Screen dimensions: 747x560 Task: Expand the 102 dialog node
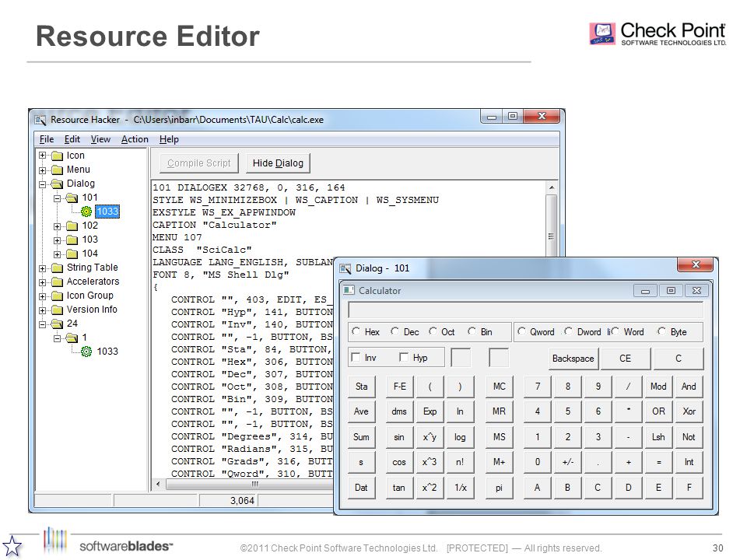57,226
